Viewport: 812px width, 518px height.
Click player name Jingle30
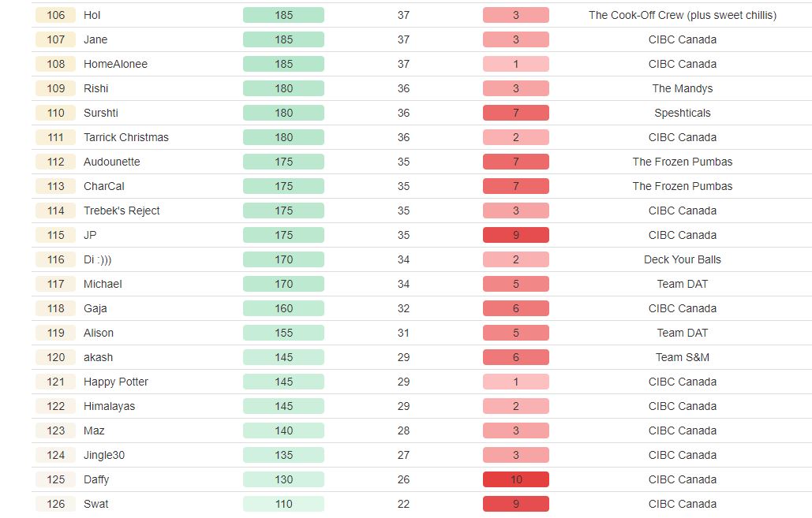pos(104,456)
